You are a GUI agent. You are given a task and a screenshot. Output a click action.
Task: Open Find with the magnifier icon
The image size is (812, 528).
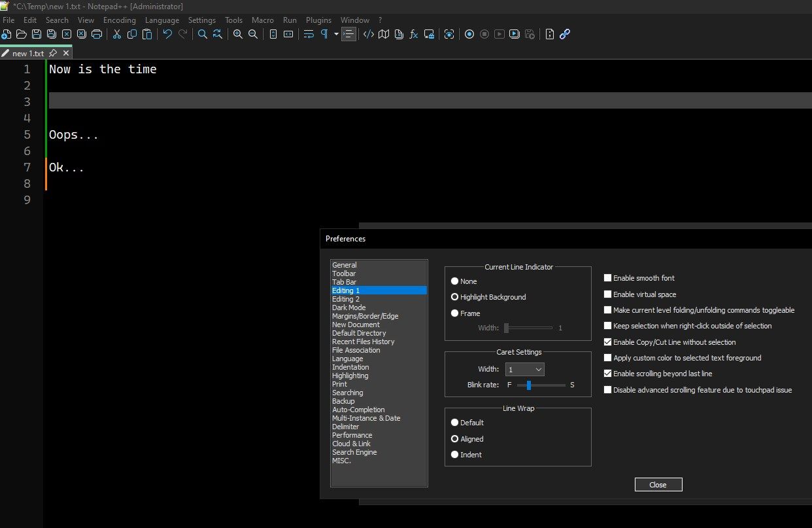tap(203, 34)
